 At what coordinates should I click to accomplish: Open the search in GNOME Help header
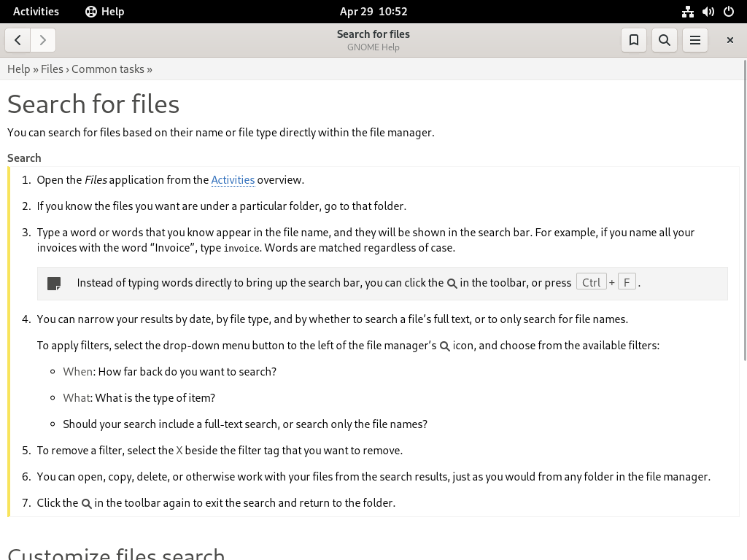664,40
